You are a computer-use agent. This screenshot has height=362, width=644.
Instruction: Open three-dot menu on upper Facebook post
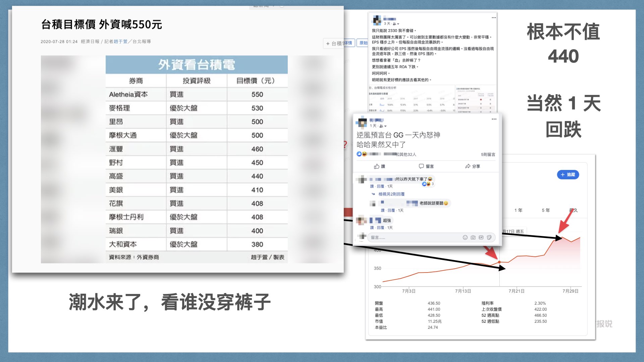[494, 17]
